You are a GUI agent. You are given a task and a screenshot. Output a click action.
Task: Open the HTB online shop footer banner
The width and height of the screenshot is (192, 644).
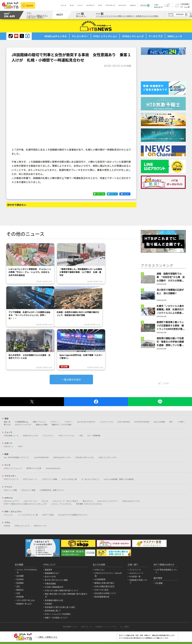coord(78,543)
